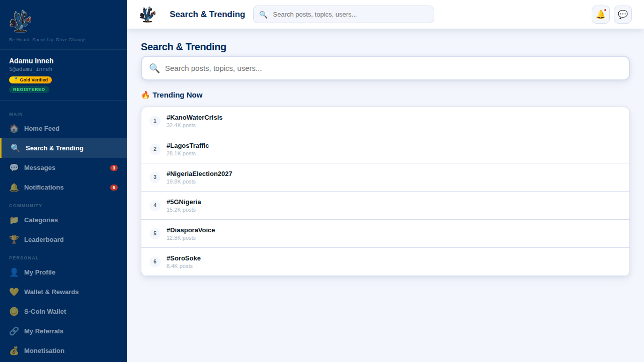Image resolution: width=644 pixels, height=362 pixels.
Task: Open Wallet & Rewards in the sidebar
Action: pos(63,292)
